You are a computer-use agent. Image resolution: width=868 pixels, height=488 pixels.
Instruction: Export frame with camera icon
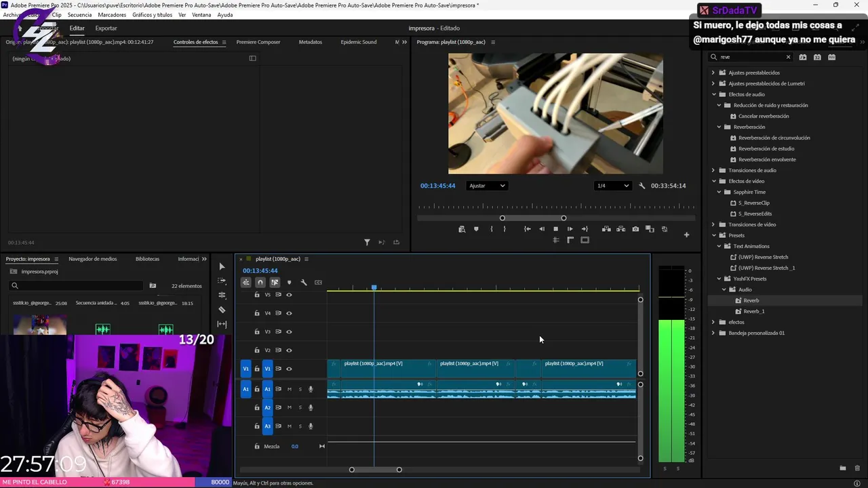(x=635, y=229)
